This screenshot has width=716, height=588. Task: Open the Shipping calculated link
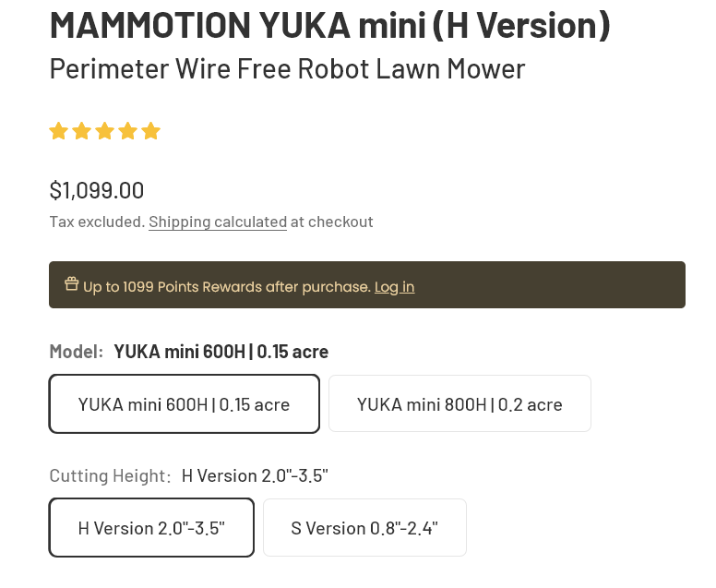click(218, 222)
